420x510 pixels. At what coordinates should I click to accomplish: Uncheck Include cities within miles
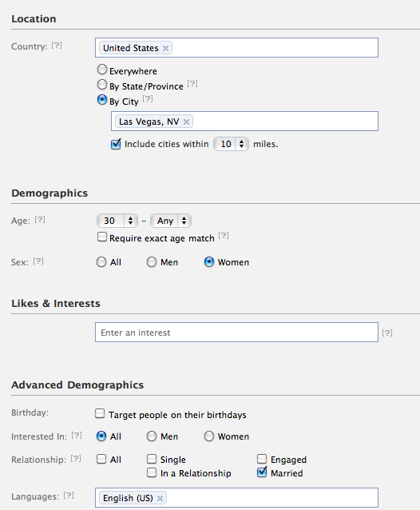[116, 144]
